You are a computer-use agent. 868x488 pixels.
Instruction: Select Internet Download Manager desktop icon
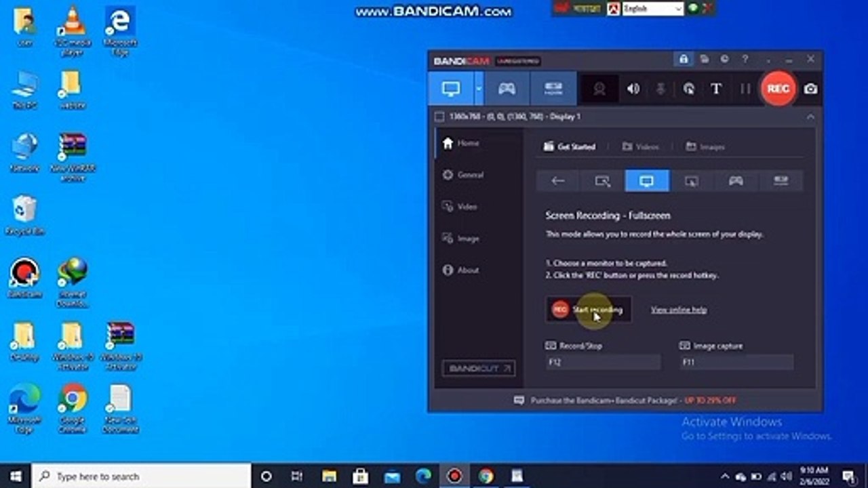point(72,283)
